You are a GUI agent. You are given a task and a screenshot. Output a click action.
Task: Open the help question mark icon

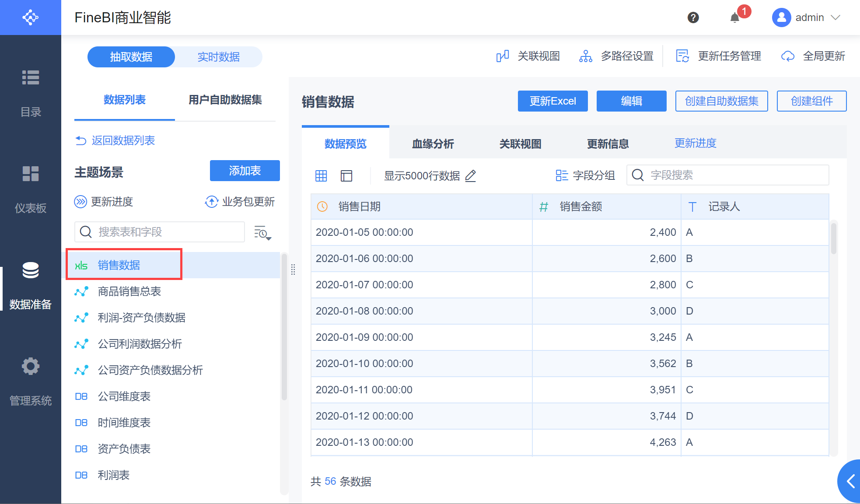coord(693,17)
